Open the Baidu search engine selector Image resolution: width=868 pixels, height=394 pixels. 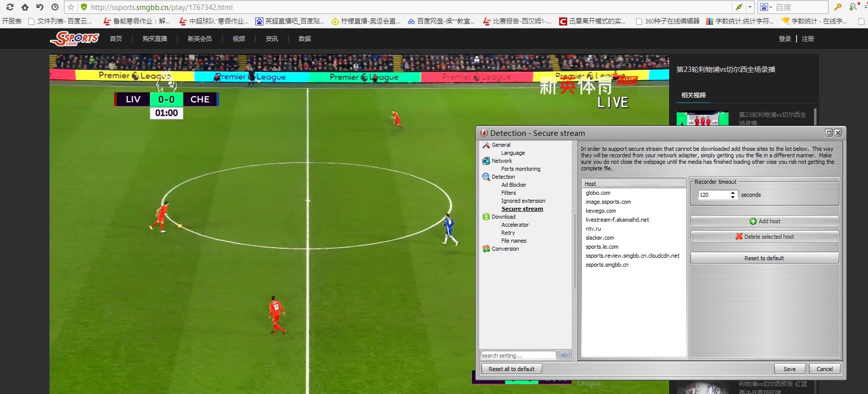(766, 7)
